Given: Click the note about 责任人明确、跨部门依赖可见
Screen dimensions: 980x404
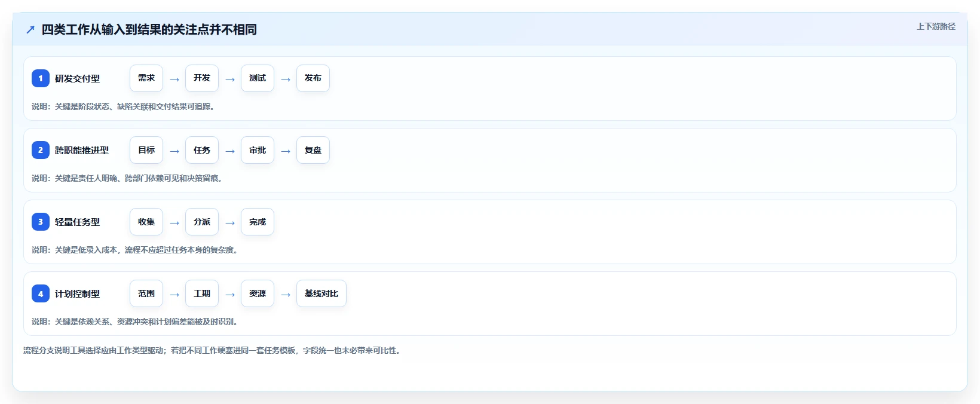Looking at the screenshot, I should click(127, 178).
